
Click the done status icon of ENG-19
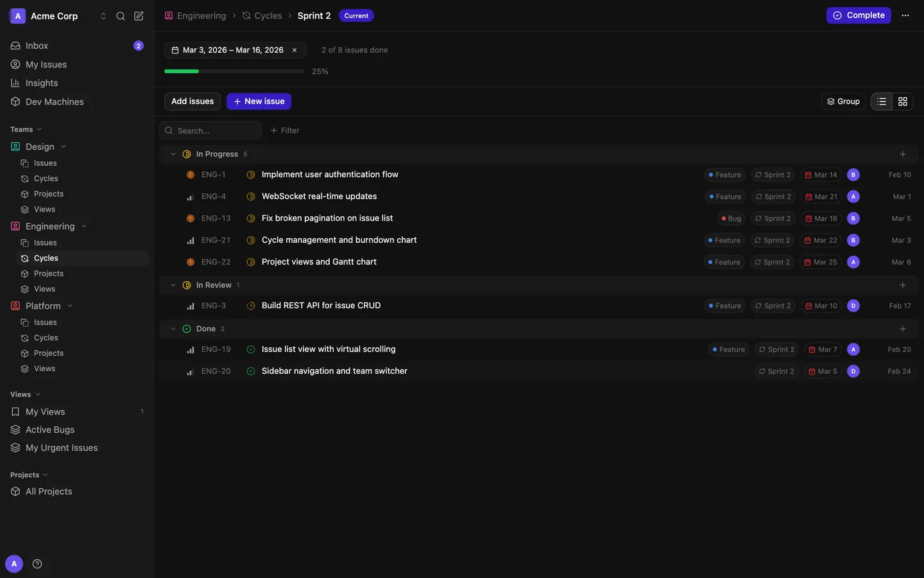pyautogui.click(x=251, y=349)
